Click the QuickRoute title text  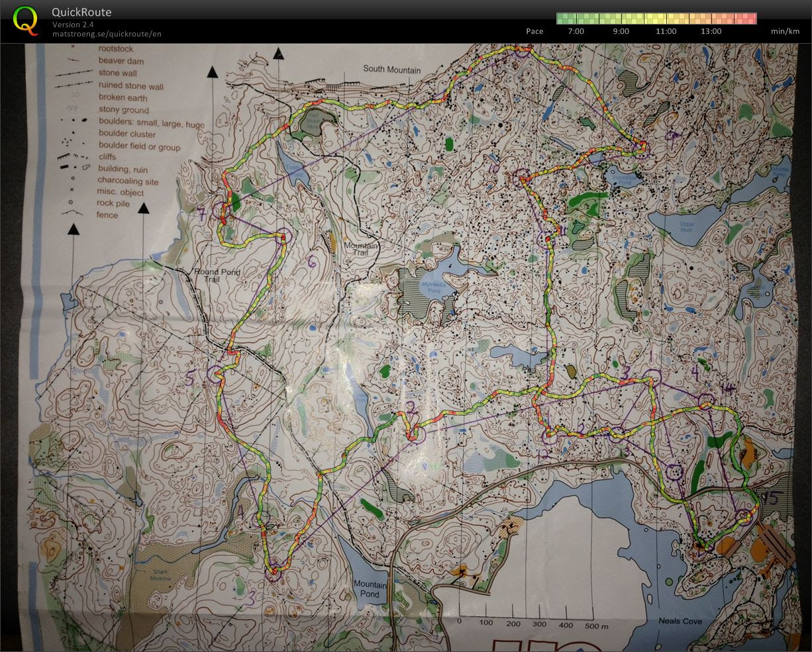[81, 12]
